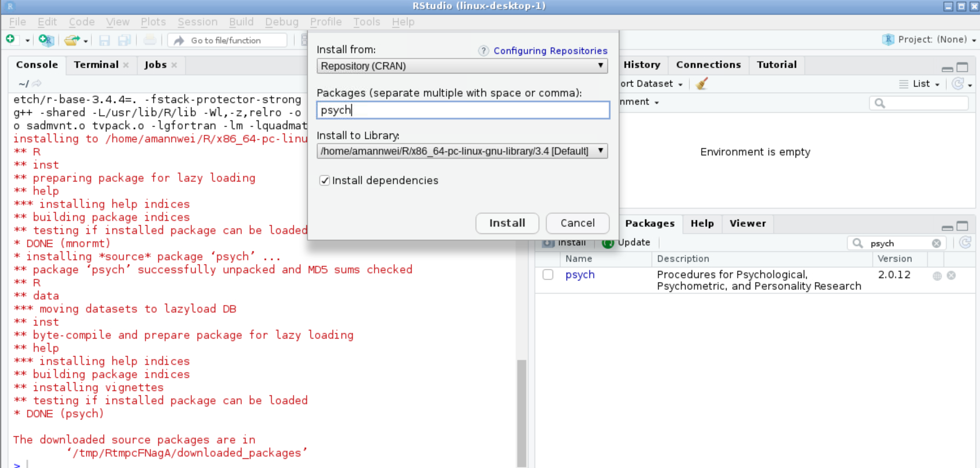The height and width of the screenshot is (468, 980).
Task: Open the File menu
Action: tap(17, 22)
